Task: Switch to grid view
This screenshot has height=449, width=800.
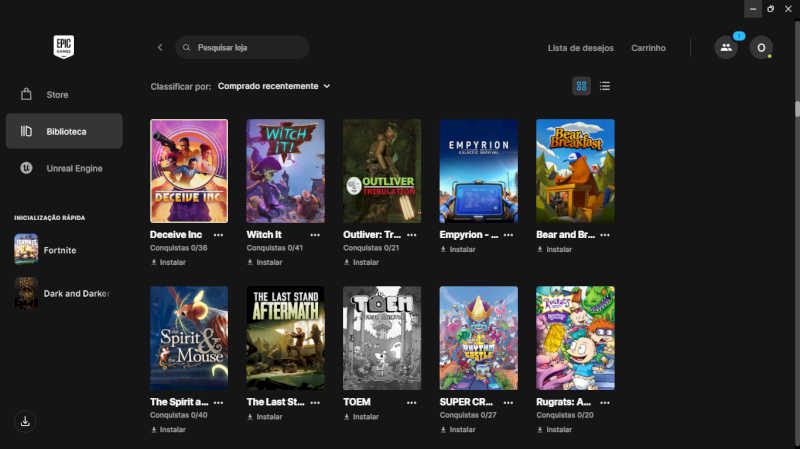Action: (x=581, y=86)
